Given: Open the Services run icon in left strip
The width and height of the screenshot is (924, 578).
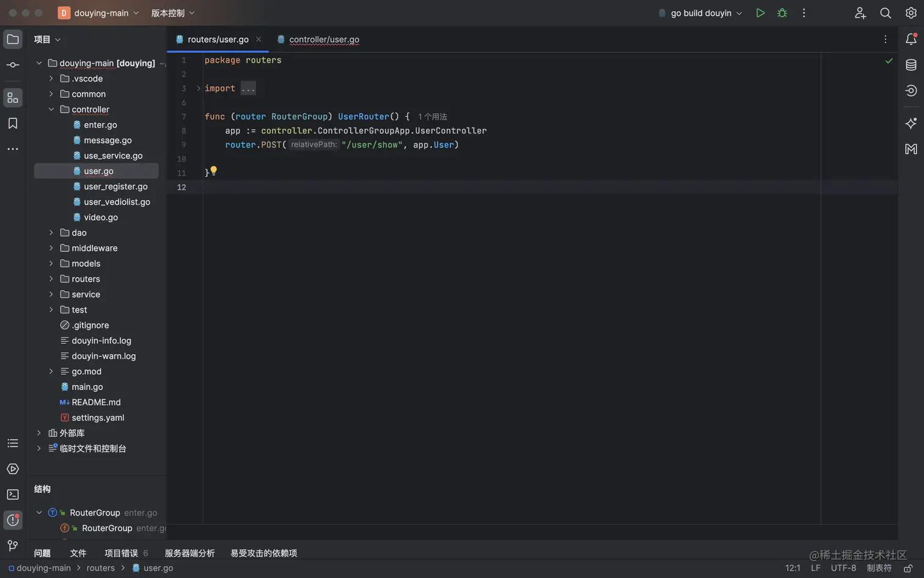Looking at the screenshot, I should 13,469.
